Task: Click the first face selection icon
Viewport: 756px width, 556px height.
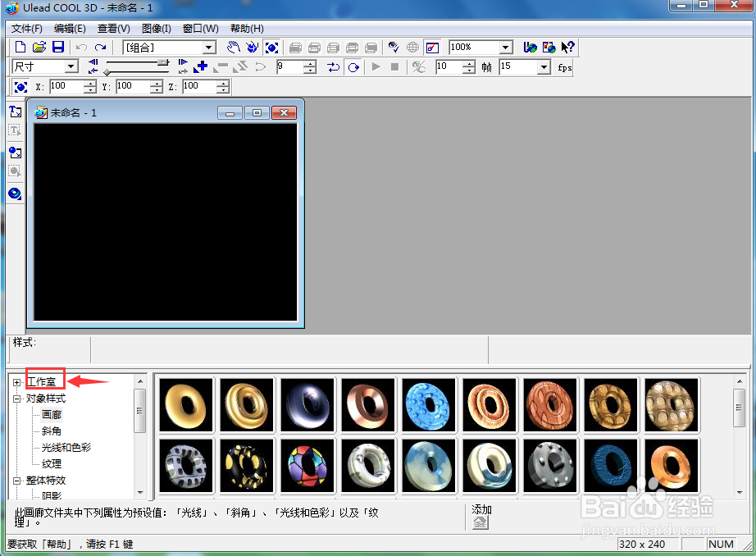Action: (295, 48)
